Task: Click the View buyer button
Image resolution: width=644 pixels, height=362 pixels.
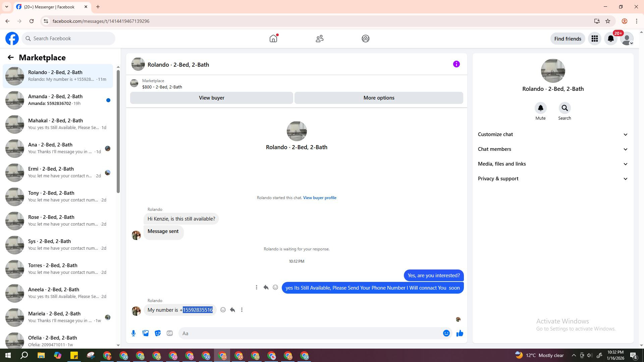Action: pos(211,98)
